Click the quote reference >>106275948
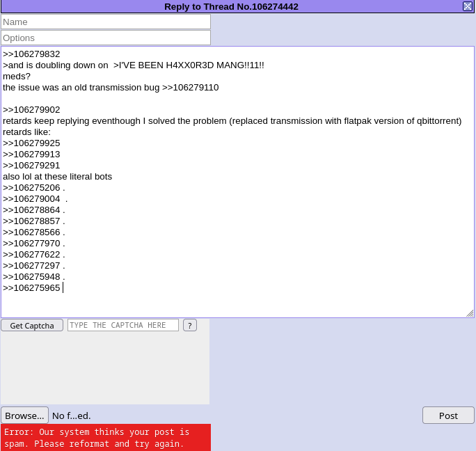The height and width of the screenshot is (451, 476). tap(31, 277)
